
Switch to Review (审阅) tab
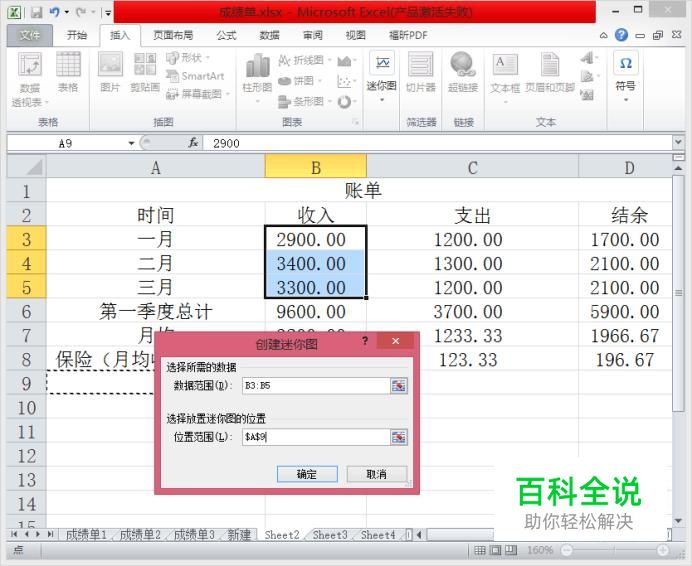coord(312,35)
